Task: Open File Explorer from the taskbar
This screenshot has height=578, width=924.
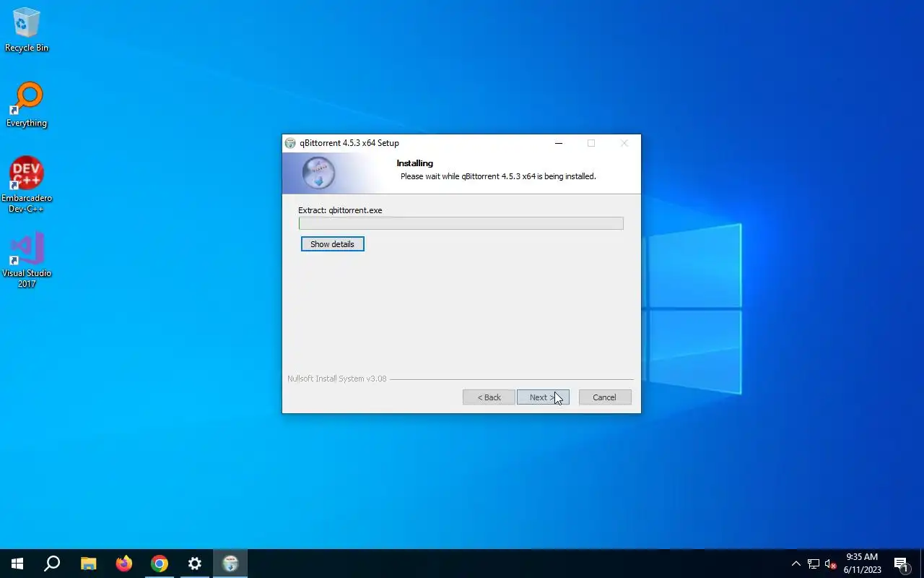Action: tap(88, 564)
